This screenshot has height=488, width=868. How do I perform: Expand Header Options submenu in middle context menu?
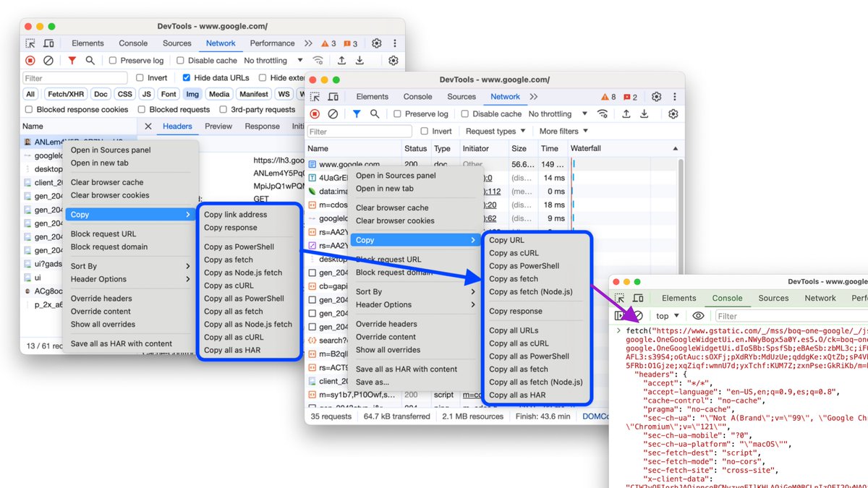[x=414, y=304]
